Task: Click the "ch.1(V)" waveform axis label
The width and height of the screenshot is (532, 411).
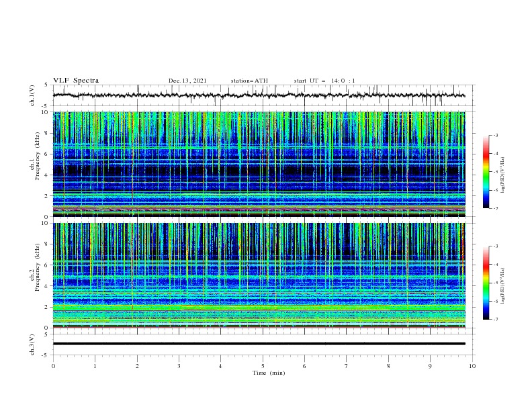Action: 32,95
